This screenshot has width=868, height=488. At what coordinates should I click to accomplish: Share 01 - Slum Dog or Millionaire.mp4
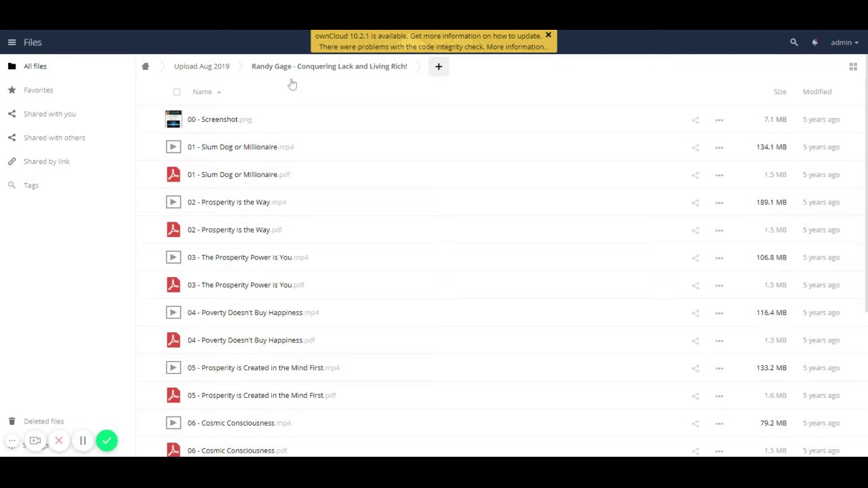point(695,148)
